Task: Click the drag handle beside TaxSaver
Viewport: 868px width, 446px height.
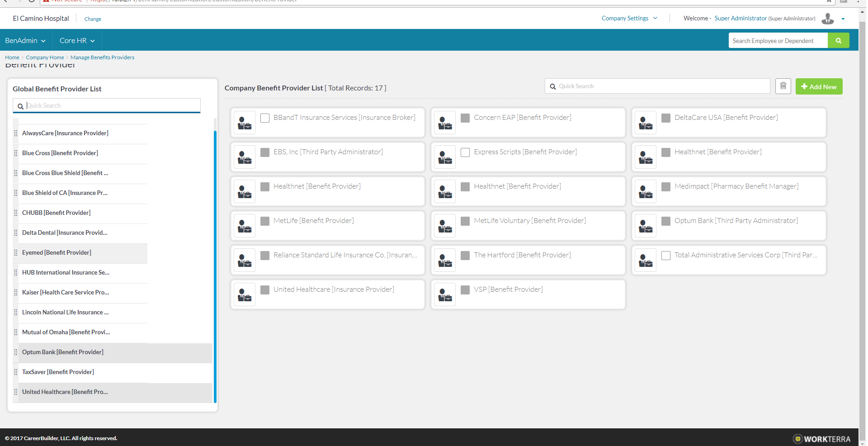Action: (x=16, y=372)
